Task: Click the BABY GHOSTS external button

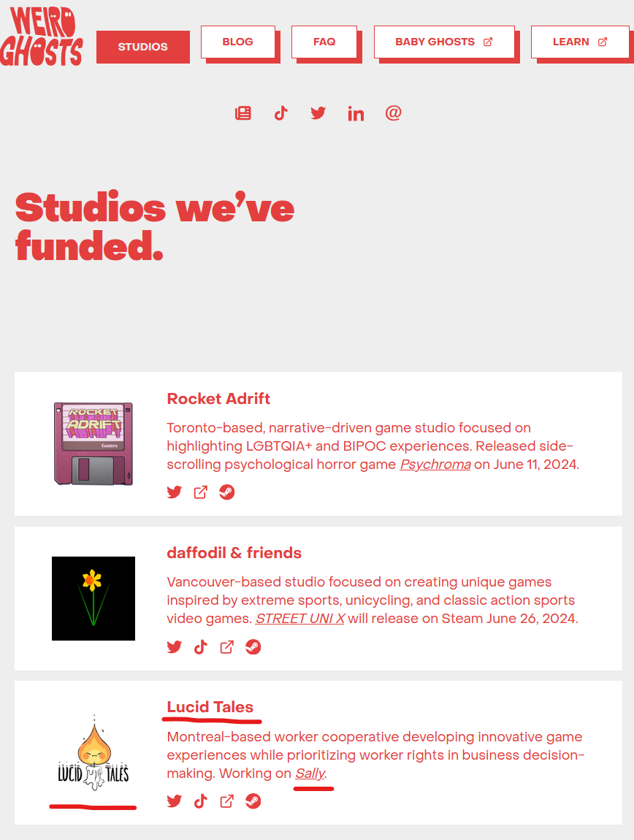Action: coord(444,42)
